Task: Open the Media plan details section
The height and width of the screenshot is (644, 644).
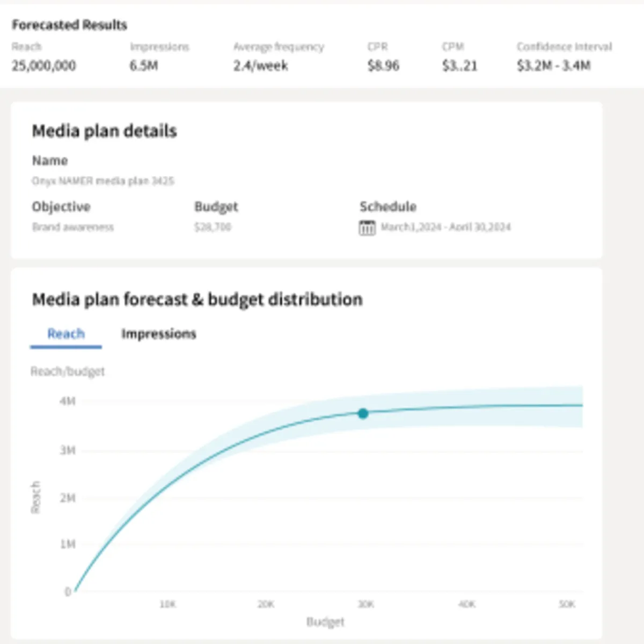Action: click(105, 130)
